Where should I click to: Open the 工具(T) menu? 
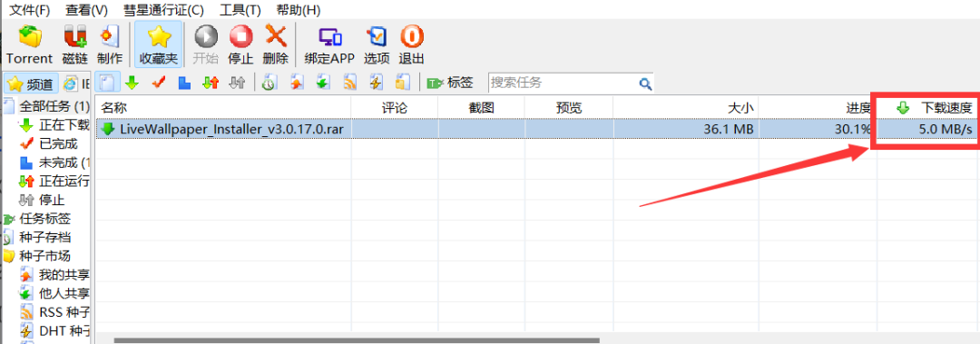[x=240, y=10]
